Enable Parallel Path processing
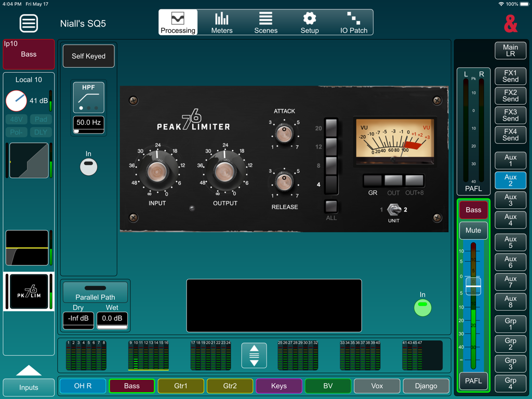This screenshot has width=532, height=399. click(x=95, y=292)
